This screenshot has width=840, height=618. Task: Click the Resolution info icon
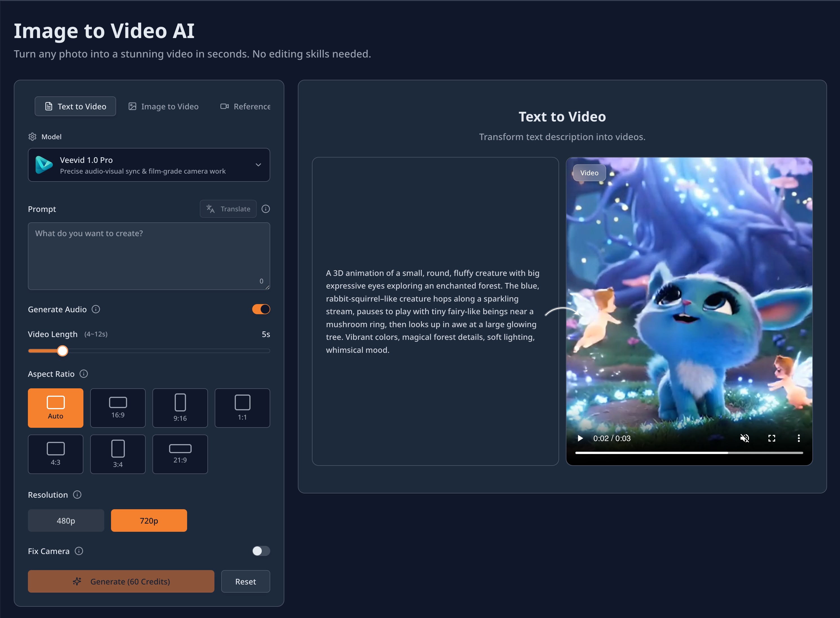pyautogui.click(x=77, y=495)
